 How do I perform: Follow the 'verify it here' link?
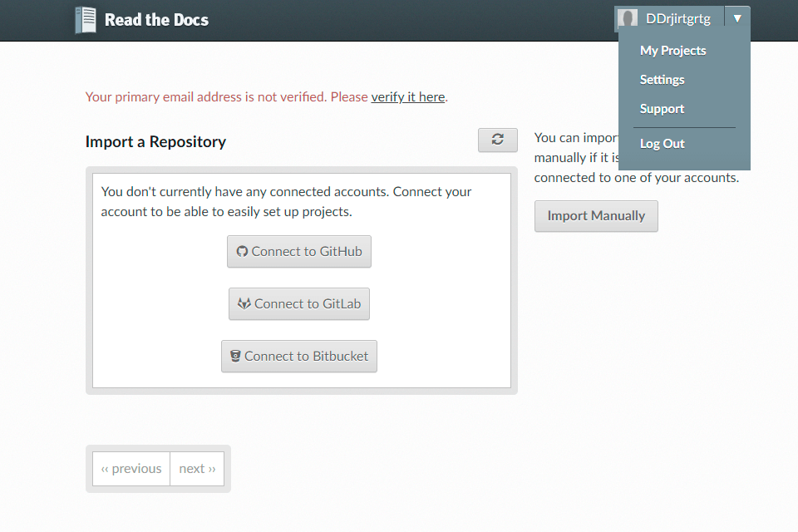[408, 96]
